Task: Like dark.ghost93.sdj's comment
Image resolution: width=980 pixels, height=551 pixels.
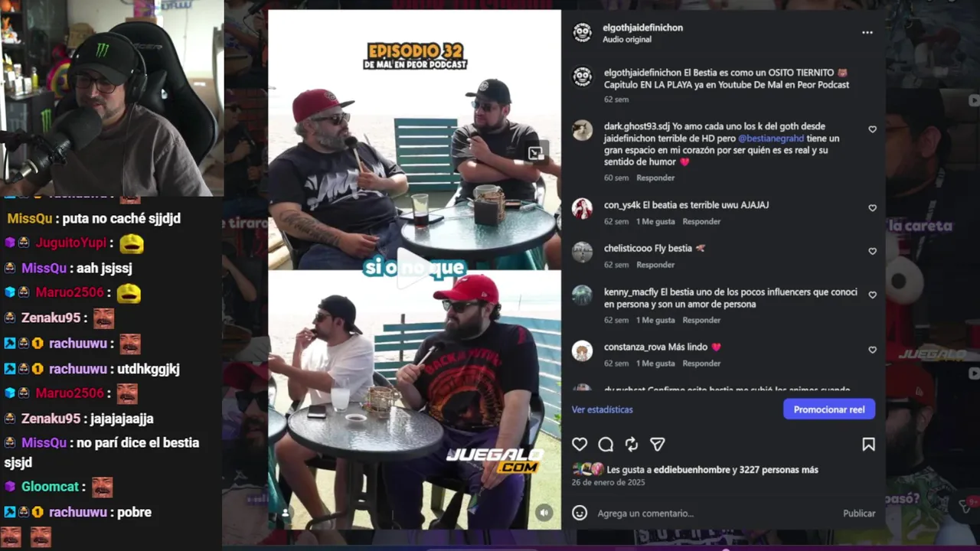Action: [x=872, y=129]
